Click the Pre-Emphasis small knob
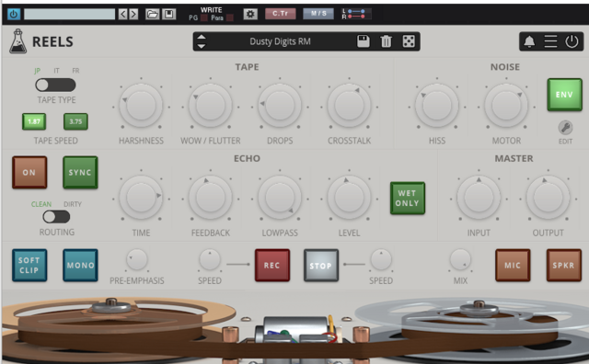The width and height of the screenshot is (589, 364). [137, 260]
